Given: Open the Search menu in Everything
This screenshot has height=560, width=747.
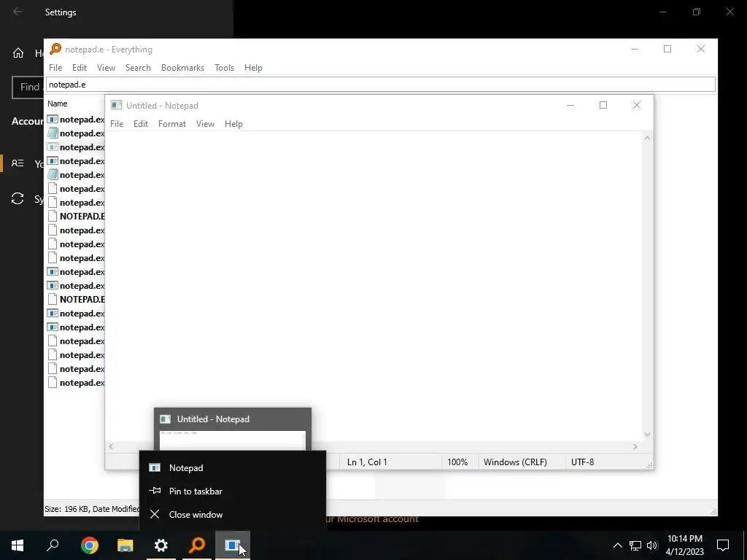Looking at the screenshot, I should (138, 68).
